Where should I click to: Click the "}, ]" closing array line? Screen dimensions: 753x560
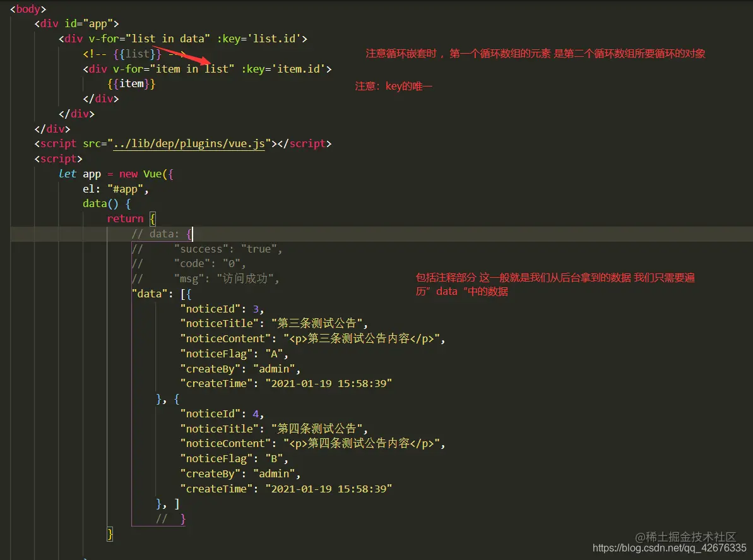tap(168, 504)
